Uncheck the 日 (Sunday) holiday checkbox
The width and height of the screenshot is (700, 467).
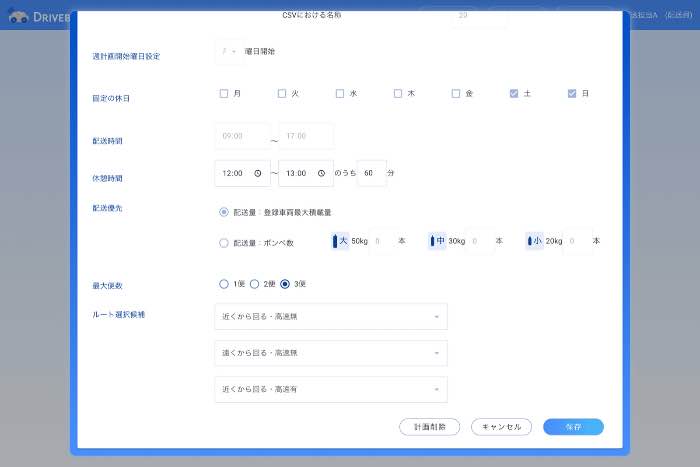572,93
